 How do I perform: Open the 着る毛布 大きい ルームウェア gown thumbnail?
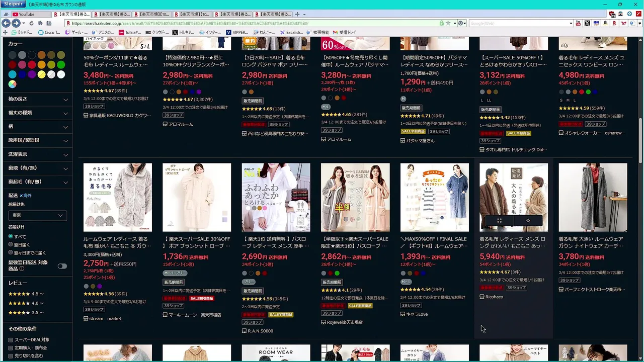[x=593, y=198]
